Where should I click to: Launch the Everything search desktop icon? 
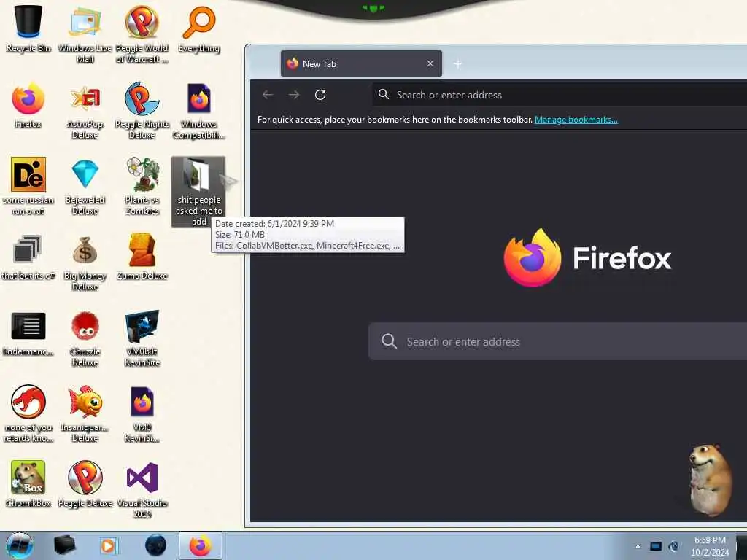pyautogui.click(x=199, y=28)
